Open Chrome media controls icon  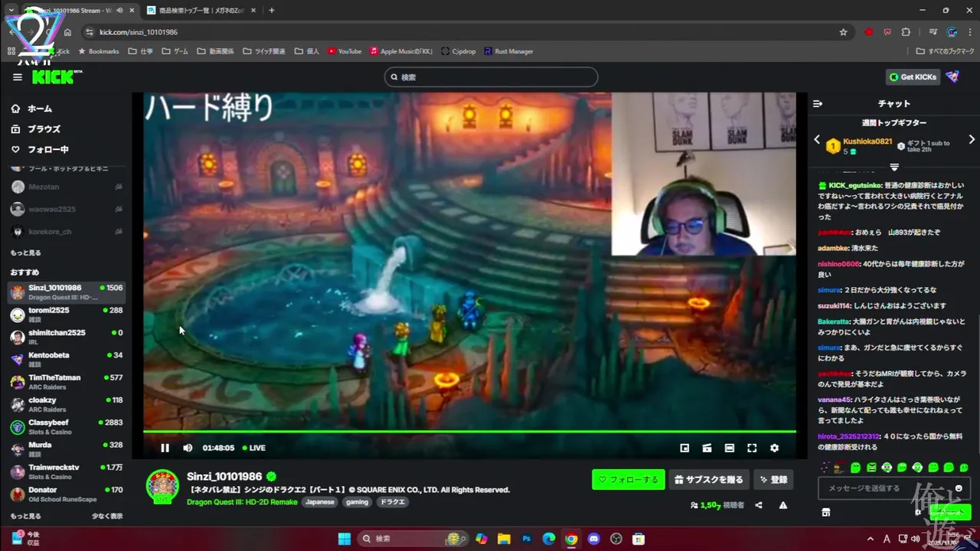point(933,32)
